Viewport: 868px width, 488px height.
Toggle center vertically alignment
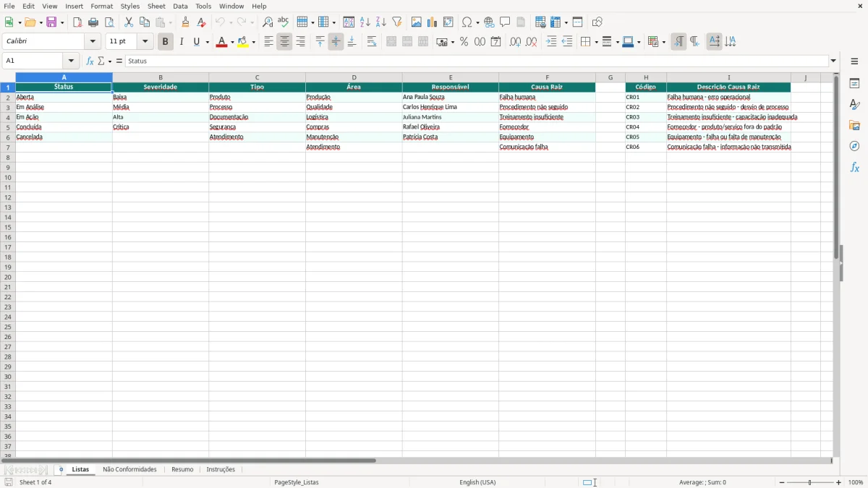pos(336,42)
